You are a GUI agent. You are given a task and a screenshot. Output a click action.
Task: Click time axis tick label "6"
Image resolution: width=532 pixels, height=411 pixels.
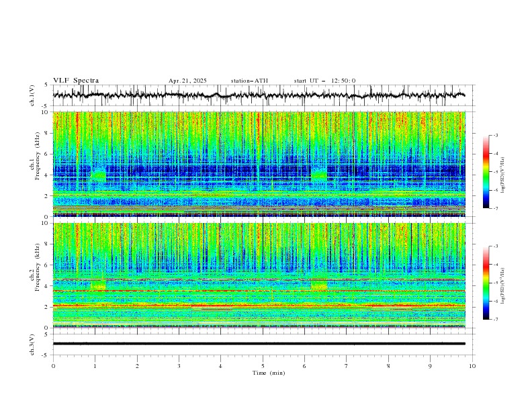click(x=304, y=366)
